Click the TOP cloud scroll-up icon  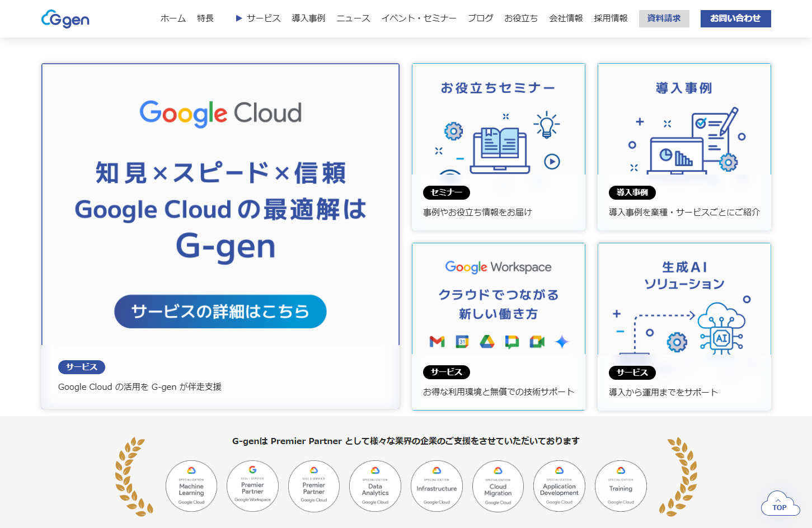tap(780, 504)
